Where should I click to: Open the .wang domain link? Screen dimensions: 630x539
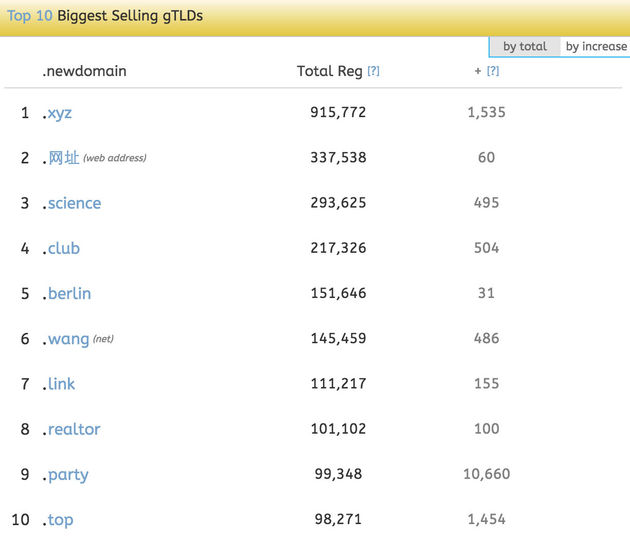(68, 339)
